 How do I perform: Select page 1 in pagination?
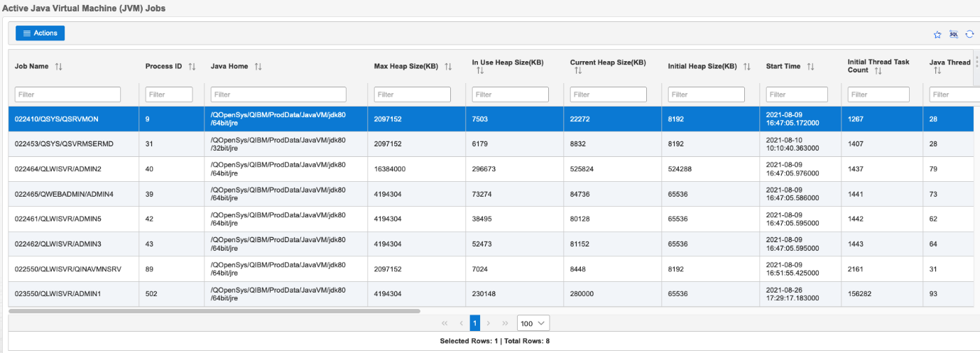point(474,323)
